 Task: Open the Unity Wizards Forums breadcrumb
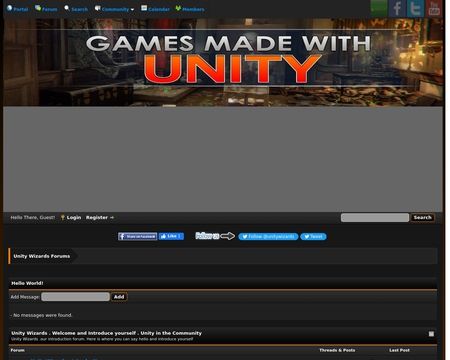click(x=42, y=256)
